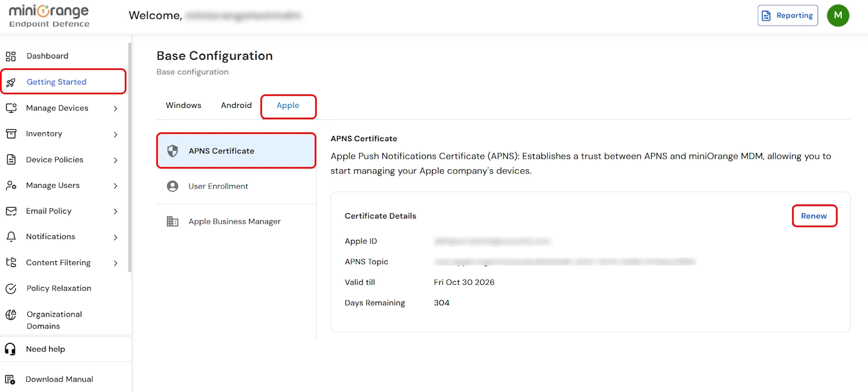Click the sidebar vertical scrollbar

[x=130, y=157]
